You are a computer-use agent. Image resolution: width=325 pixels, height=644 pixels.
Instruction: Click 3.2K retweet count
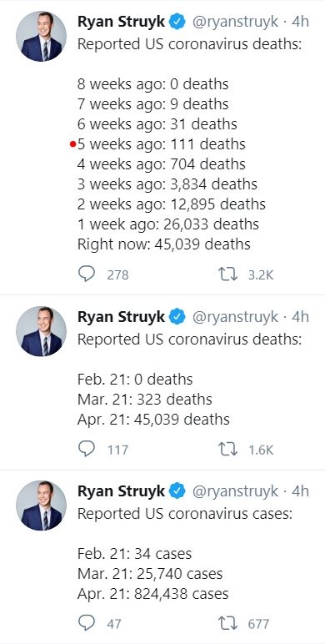[261, 274]
